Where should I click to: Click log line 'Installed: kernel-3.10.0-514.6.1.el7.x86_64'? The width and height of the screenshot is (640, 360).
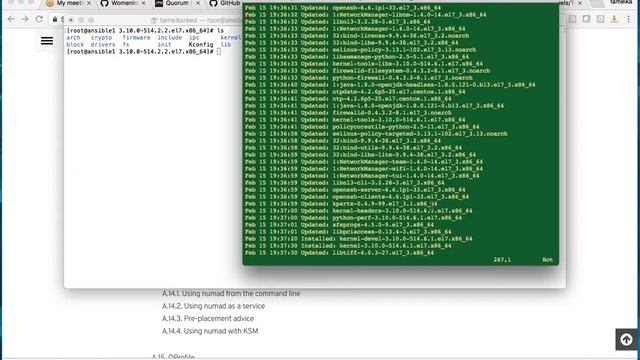(348, 246)
